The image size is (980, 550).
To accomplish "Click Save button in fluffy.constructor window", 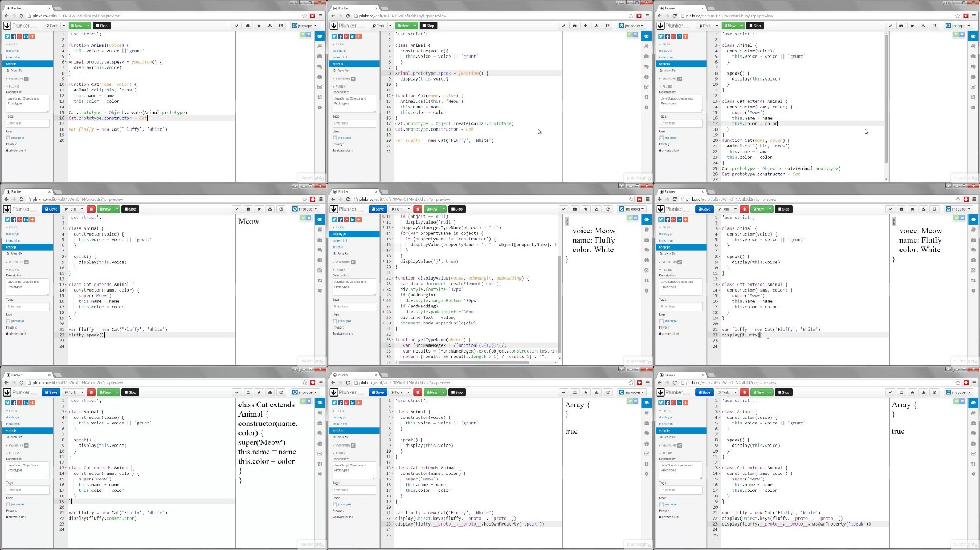I will coord(51,392).
